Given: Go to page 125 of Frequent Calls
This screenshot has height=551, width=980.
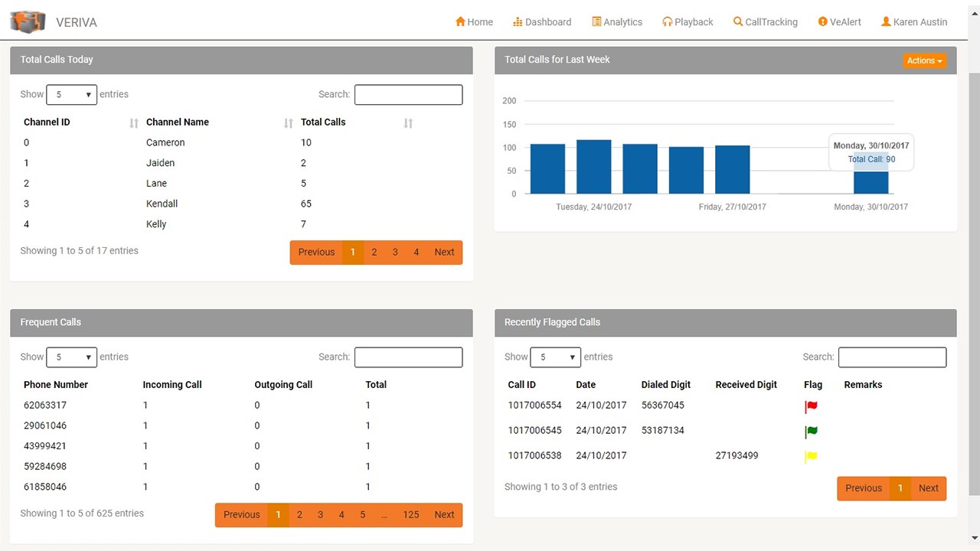Looking at the screenshot, I should [411, 515].
